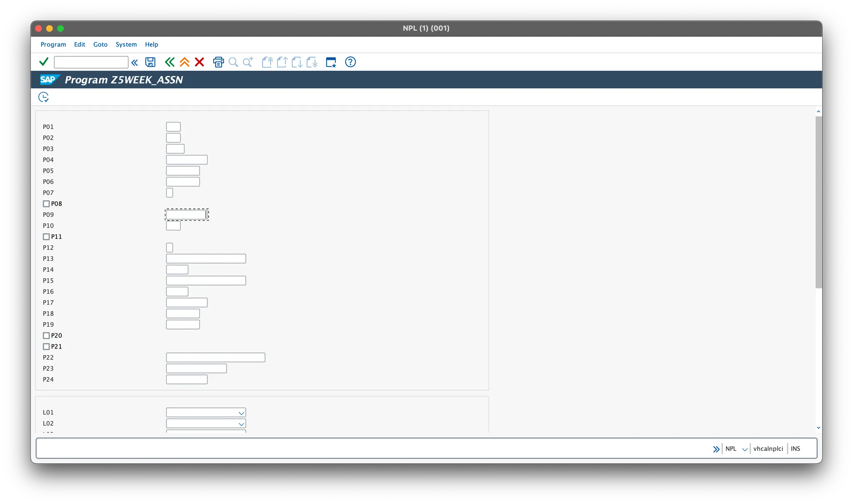Click the INS insert mode indicator
This screenshot has width=853, height=504.
pyautogui.click(x=795, y=449)
